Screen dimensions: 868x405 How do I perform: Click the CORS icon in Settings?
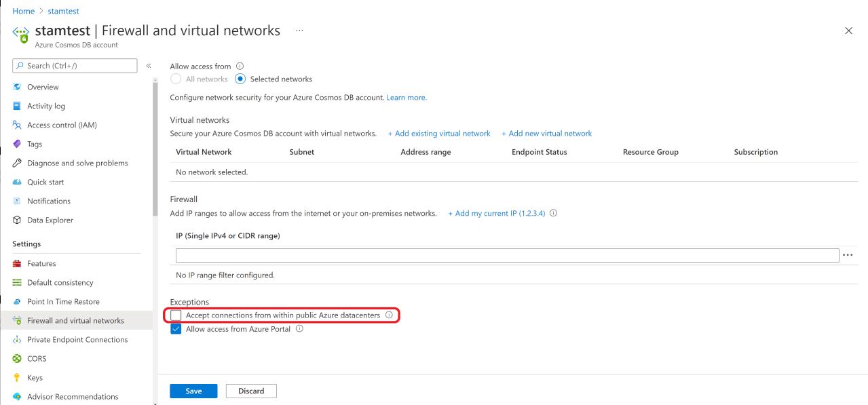coord(17,358)
